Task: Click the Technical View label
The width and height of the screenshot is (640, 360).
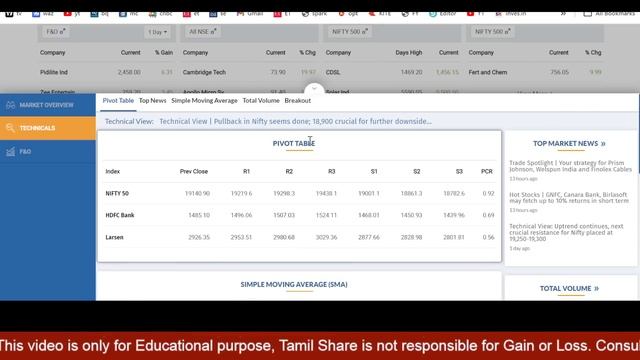Action: point(129,122)
